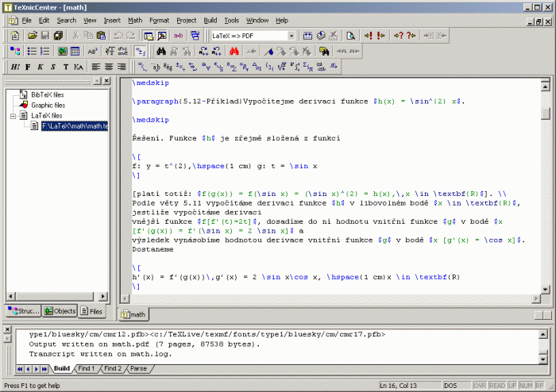The image size is (556, 392).
Task: Collapse the LaTeX files tree node
Action: [x=14, y=116]
